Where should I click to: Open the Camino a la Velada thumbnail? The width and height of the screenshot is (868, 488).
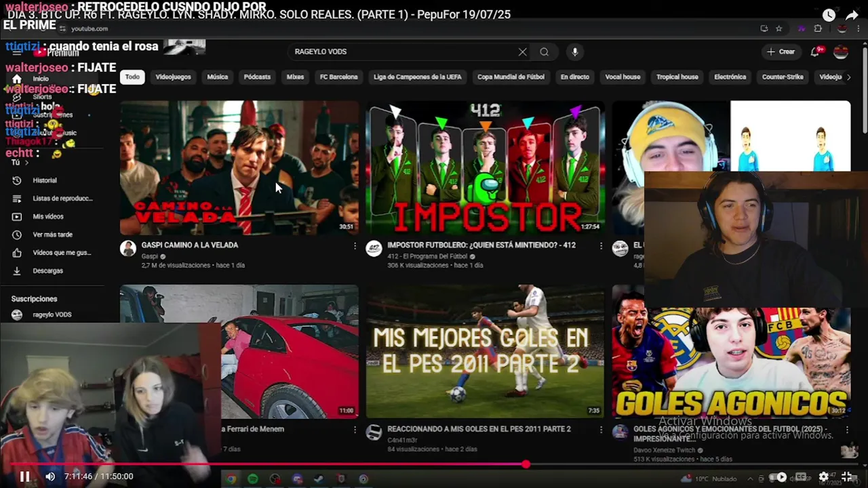click(x=239, y=167)
